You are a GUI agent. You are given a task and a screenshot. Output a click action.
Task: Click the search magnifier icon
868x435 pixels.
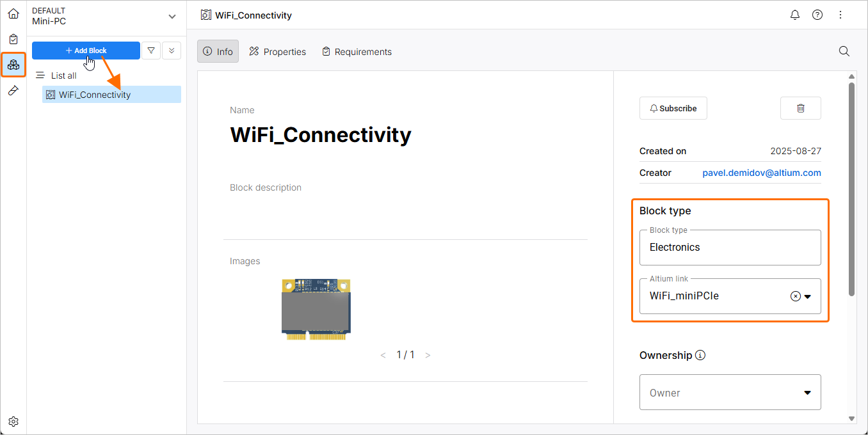pos(844,51)
